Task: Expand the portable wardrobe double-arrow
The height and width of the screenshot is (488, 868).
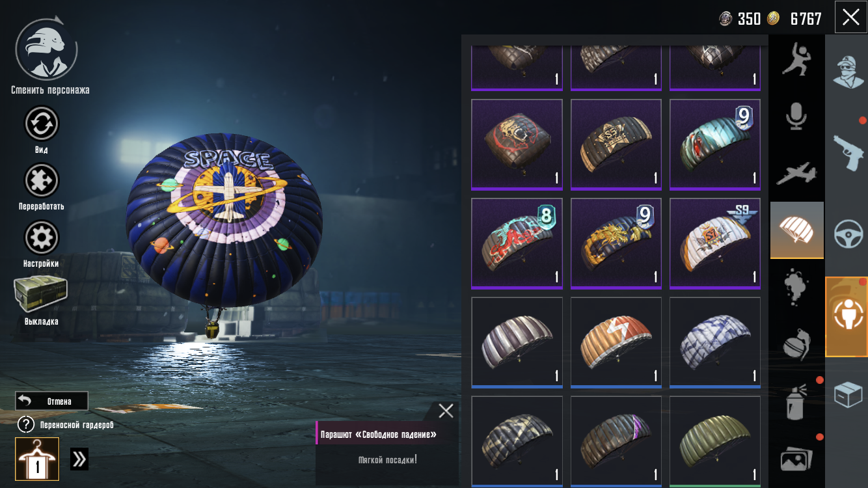Action: tap(79, 459)
